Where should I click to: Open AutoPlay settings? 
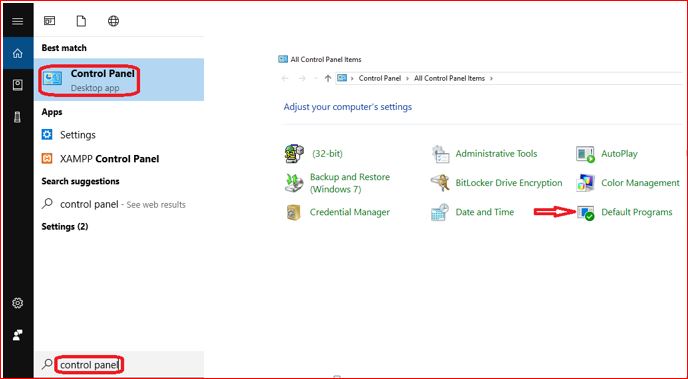[x=619, y=154]
